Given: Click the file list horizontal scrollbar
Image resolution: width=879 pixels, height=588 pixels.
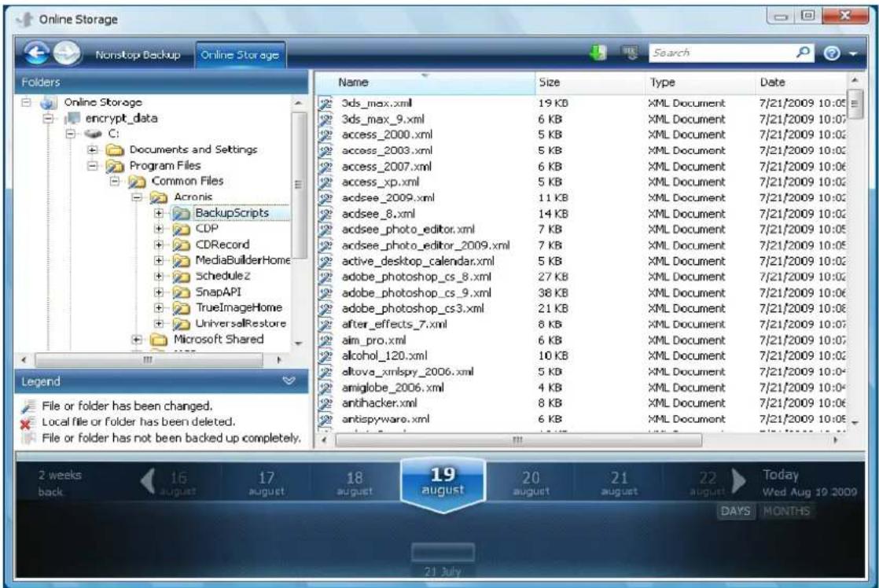Looking at the screenshot, I should 519,440.
